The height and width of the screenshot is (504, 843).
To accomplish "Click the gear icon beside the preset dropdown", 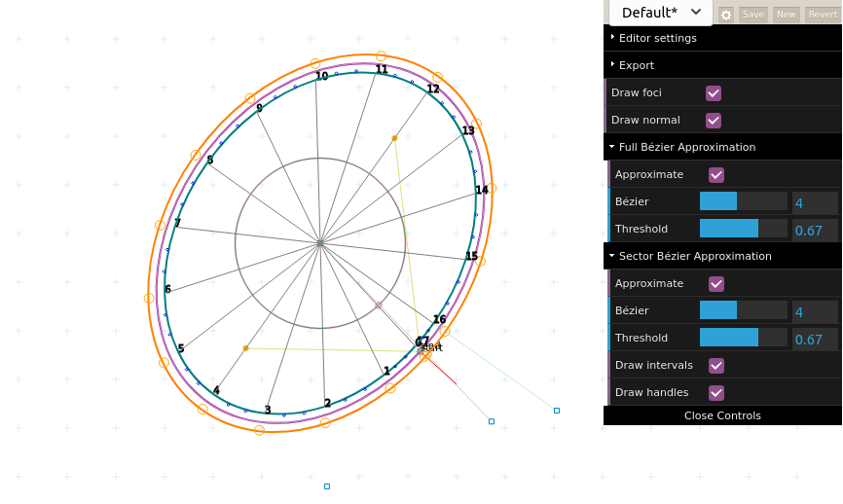I will (726, 15).
